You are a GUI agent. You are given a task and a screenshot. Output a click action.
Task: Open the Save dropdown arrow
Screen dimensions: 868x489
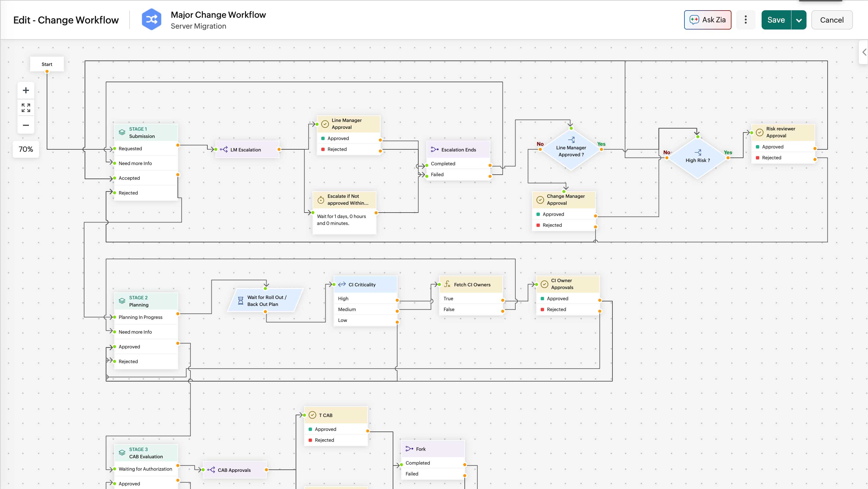coord(799,20)
